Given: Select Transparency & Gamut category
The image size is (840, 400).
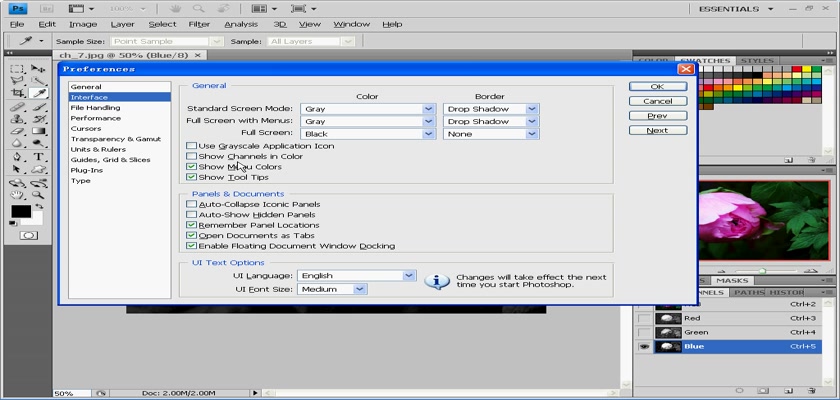Looking at the screenshot, I should (116, 139).
